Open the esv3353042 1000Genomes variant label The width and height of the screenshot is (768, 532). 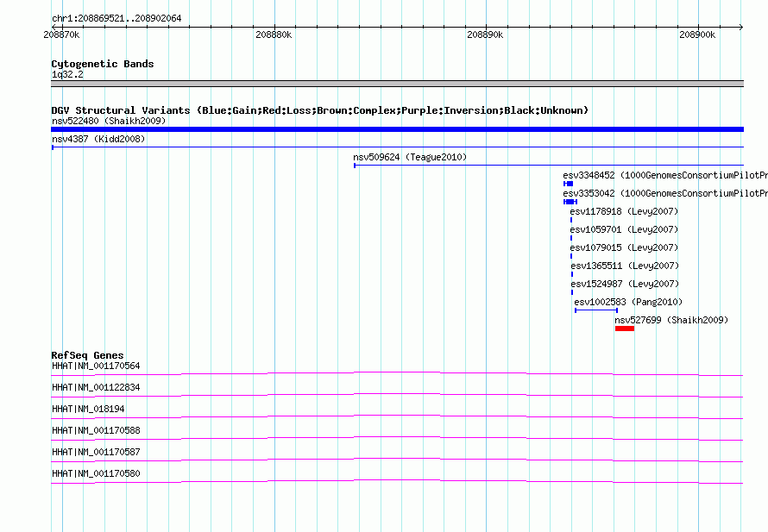tap(665, 193)
